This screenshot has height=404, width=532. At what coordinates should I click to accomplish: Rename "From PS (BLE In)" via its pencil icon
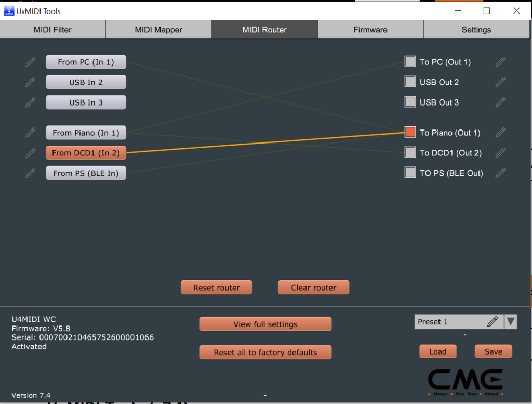point(30,173)
